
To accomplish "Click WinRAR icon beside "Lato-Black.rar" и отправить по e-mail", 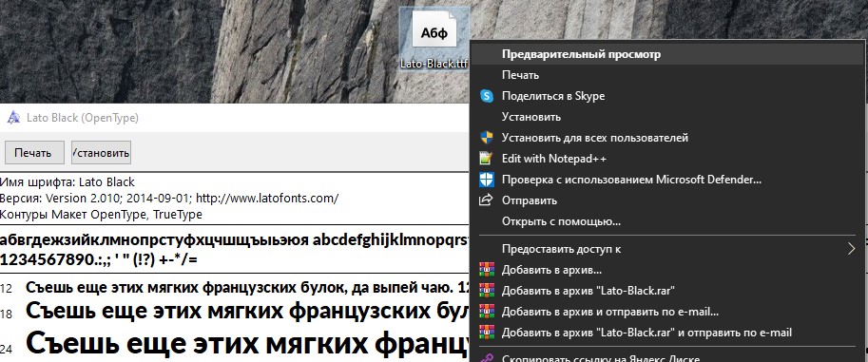I will click(x=487, y=333).
